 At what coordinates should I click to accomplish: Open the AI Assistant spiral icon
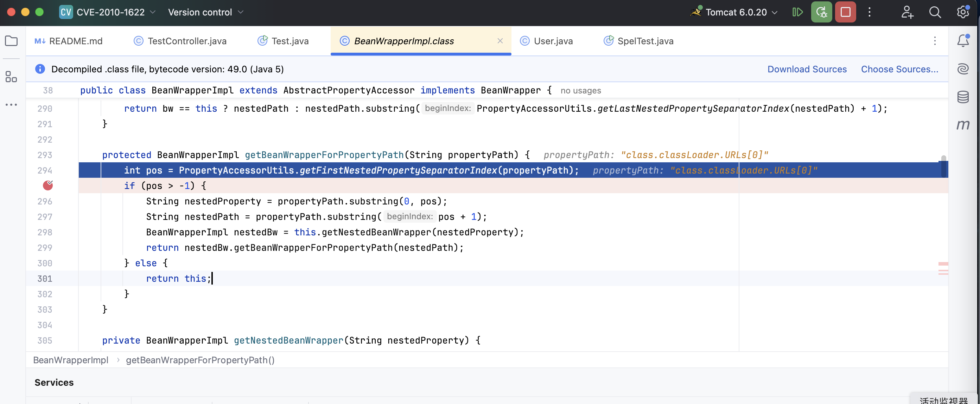tap(963, 69)
